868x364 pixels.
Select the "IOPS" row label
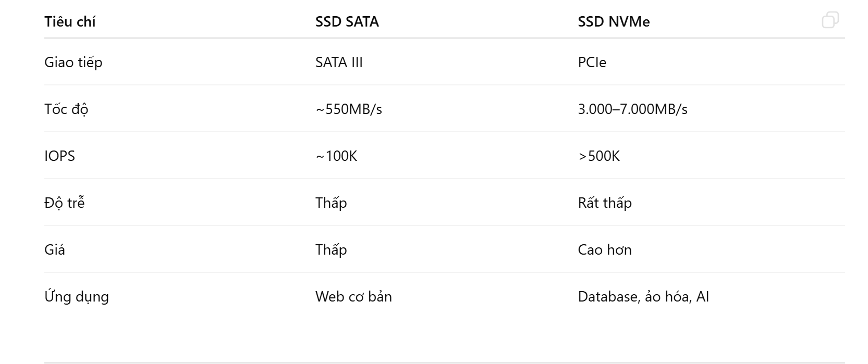(59, 156)
